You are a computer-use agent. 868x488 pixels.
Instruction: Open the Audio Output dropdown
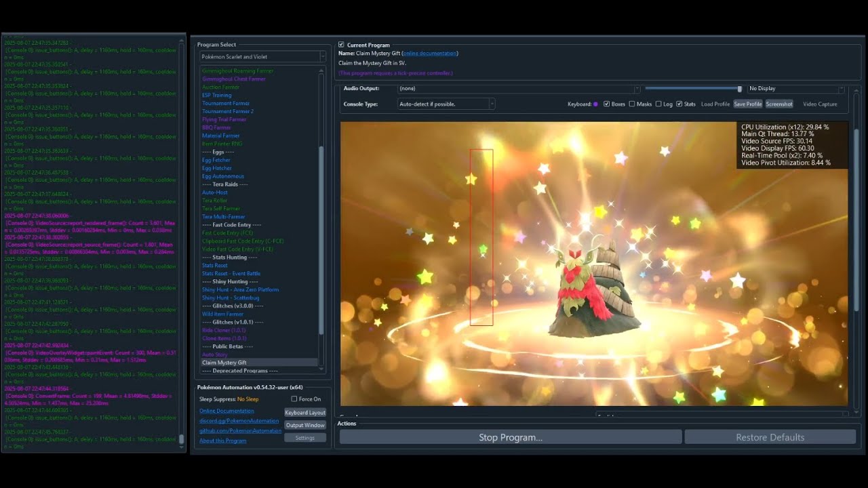click(519, 89)
